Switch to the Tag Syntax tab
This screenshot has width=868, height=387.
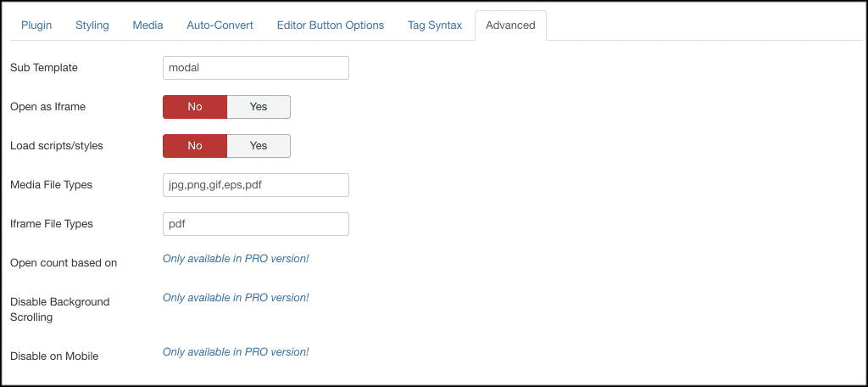click(x=435, y=25)
